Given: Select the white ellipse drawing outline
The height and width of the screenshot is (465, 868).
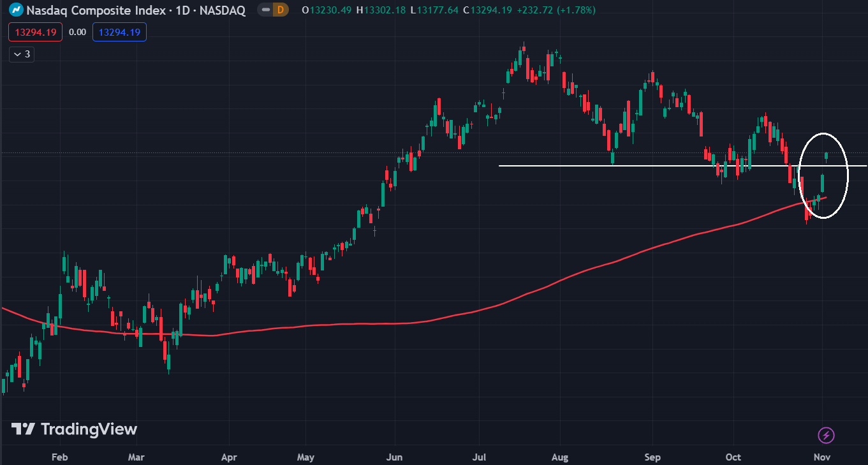Looking at the screenshot, I should pyautogui.click(x=848, y=175).
